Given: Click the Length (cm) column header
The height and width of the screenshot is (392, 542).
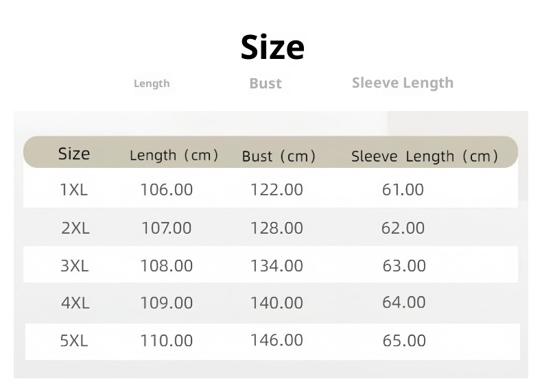Looking at the screenshot, I should tap(174, 156).
